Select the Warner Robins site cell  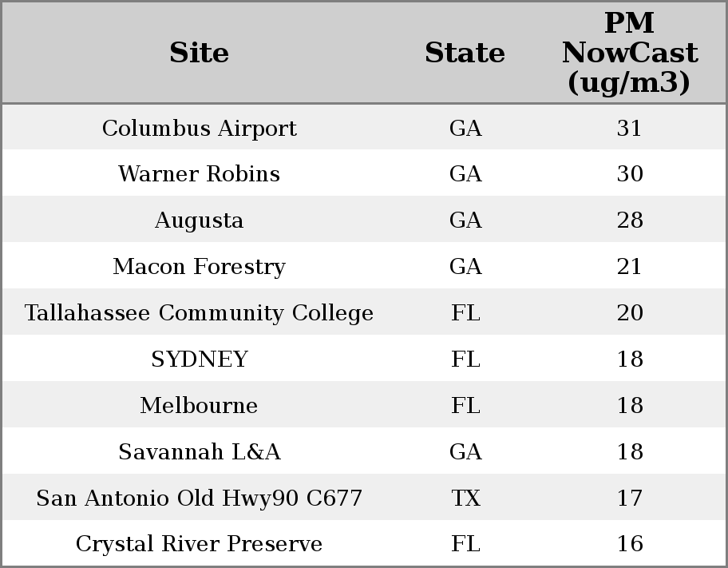tap(199, 174)
